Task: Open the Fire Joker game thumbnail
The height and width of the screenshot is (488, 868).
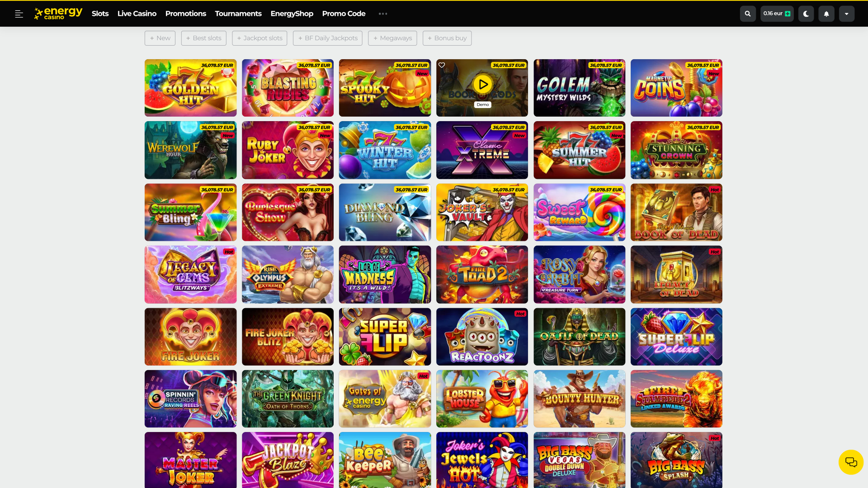Action: 190,337
